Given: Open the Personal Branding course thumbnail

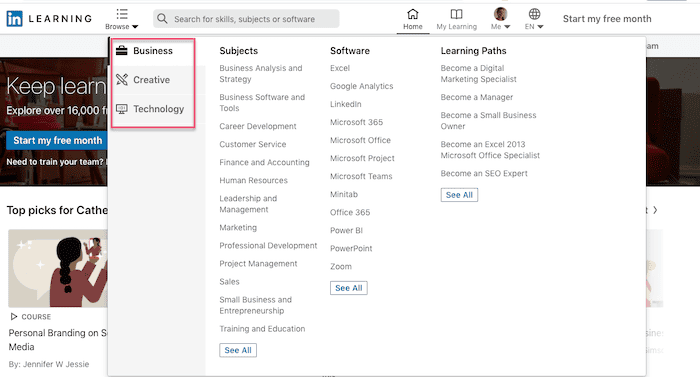Looking at the screenshot, I should pos(58,268).
